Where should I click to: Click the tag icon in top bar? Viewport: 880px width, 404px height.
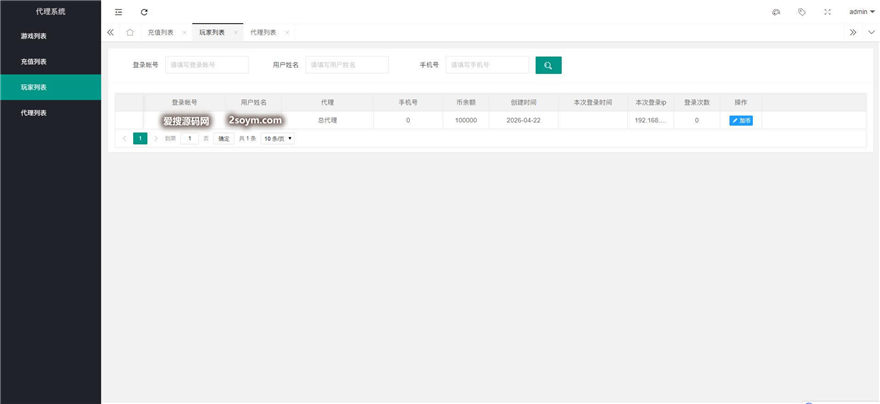tap(801, 12)
